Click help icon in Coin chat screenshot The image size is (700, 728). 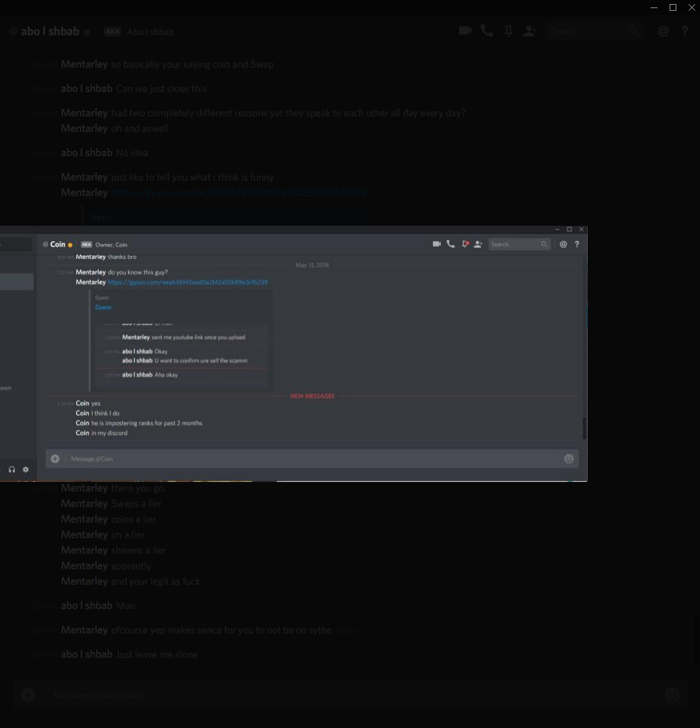tap(577, 244)
